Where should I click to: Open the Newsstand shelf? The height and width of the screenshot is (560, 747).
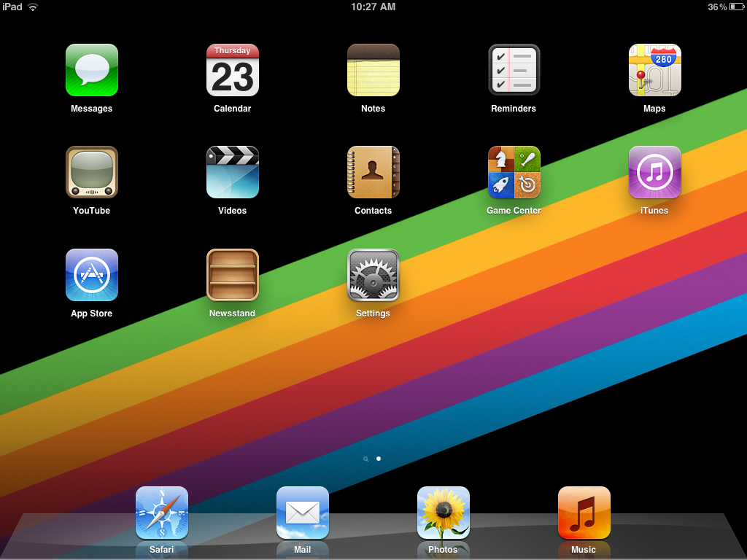pos(232,275)
